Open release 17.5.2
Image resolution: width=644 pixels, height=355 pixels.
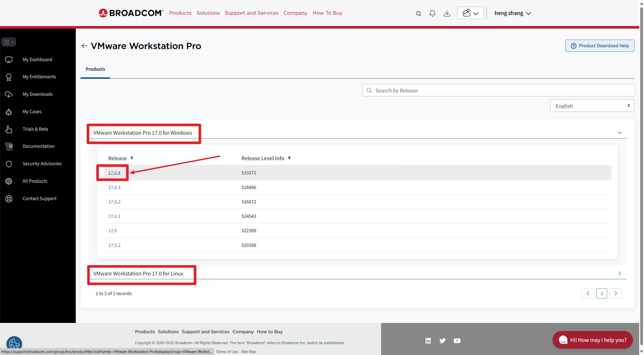point(114,245)
